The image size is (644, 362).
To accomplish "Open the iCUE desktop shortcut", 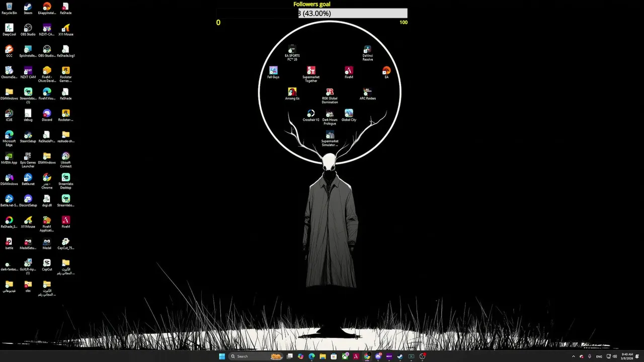I will [x=9, y=116].
